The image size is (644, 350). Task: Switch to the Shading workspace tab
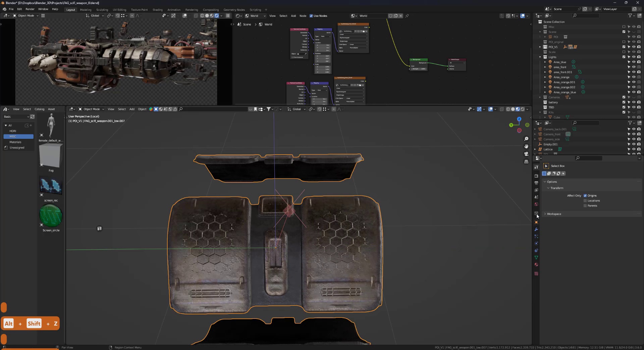point(157,10)
